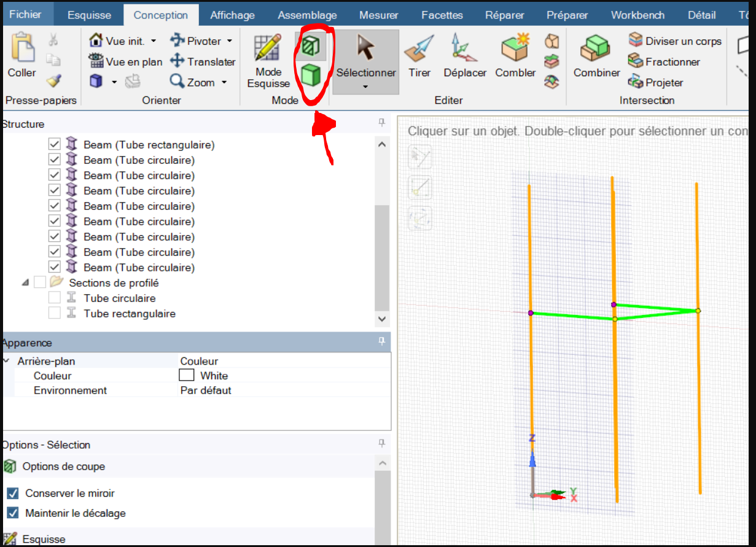Enable 3D solid mode icon
The width and height of the screenshot is (756, 547).
pos(313,75)
